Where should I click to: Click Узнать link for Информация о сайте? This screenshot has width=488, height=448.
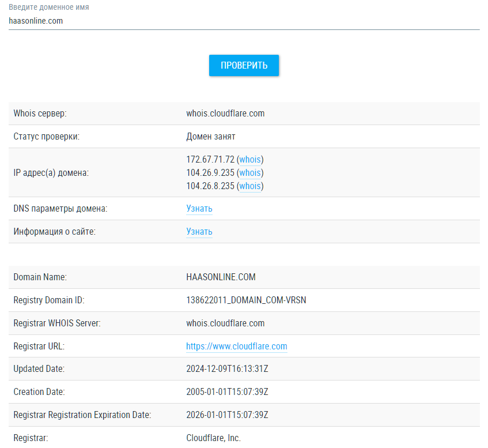coord(199,231)
